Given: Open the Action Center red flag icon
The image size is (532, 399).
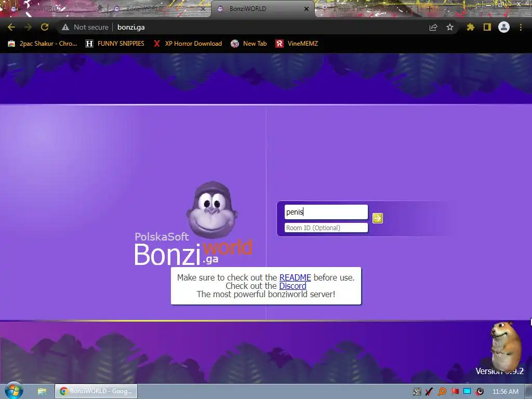Looking at the screenshot, I should (x=455, y=392).
